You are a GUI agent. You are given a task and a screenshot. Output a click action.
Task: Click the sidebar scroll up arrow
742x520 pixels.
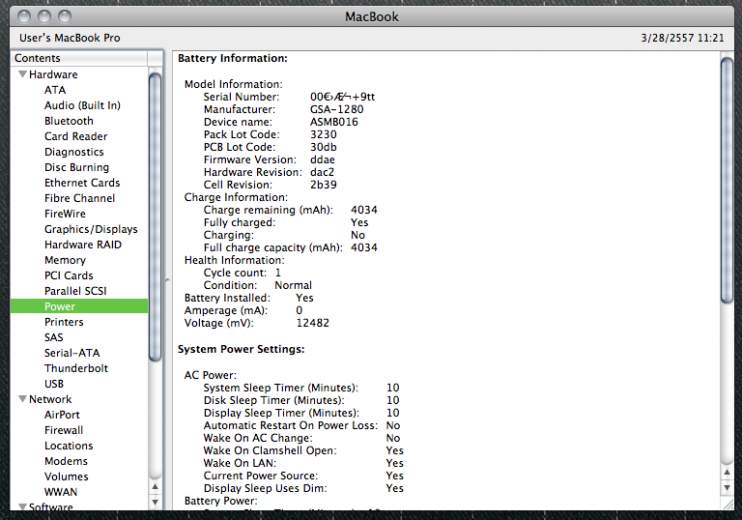pos(155,487)
